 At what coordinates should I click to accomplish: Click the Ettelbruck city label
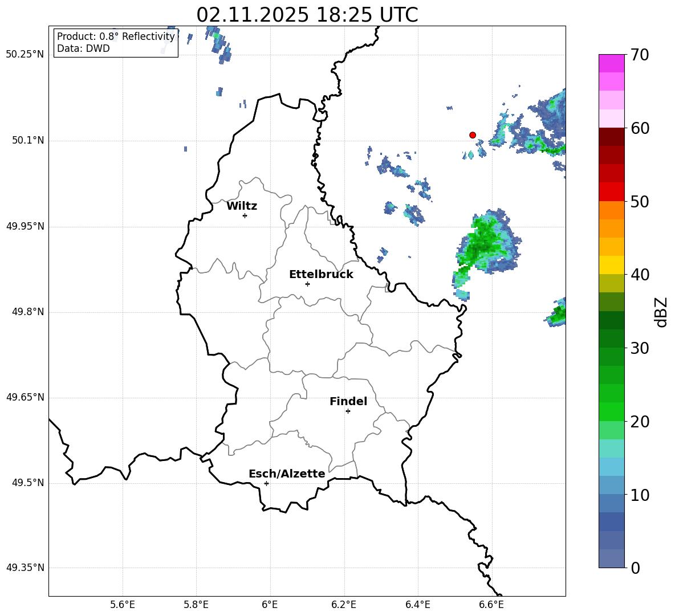pyautogui.click(x=321, y=275)
